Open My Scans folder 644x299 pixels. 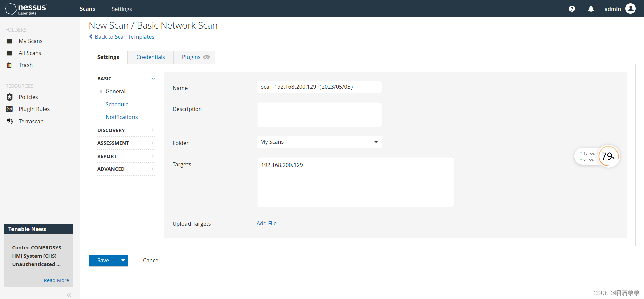coord(31,41)
